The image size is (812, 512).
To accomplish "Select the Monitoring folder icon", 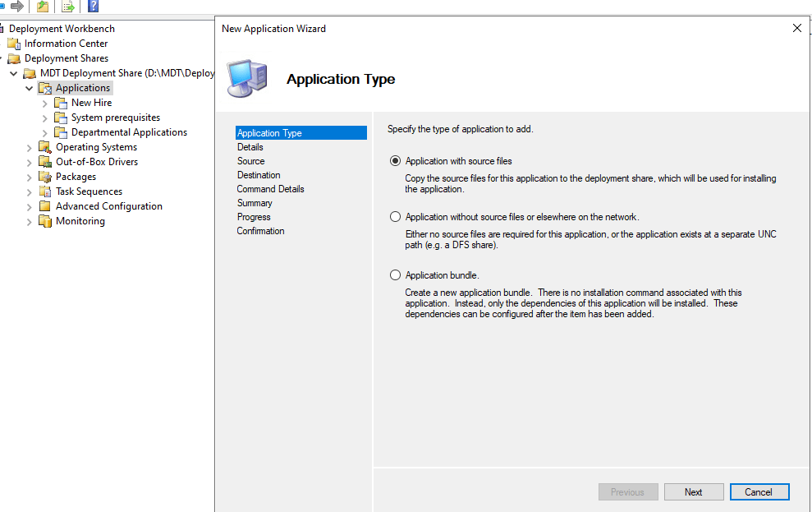I will (45, 221).
